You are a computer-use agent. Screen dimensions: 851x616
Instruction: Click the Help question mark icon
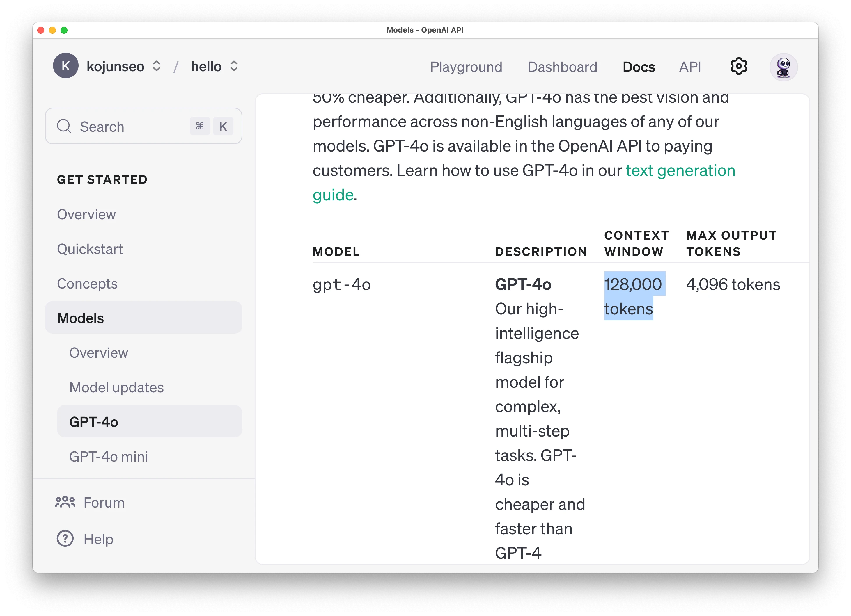coord(65,539)
